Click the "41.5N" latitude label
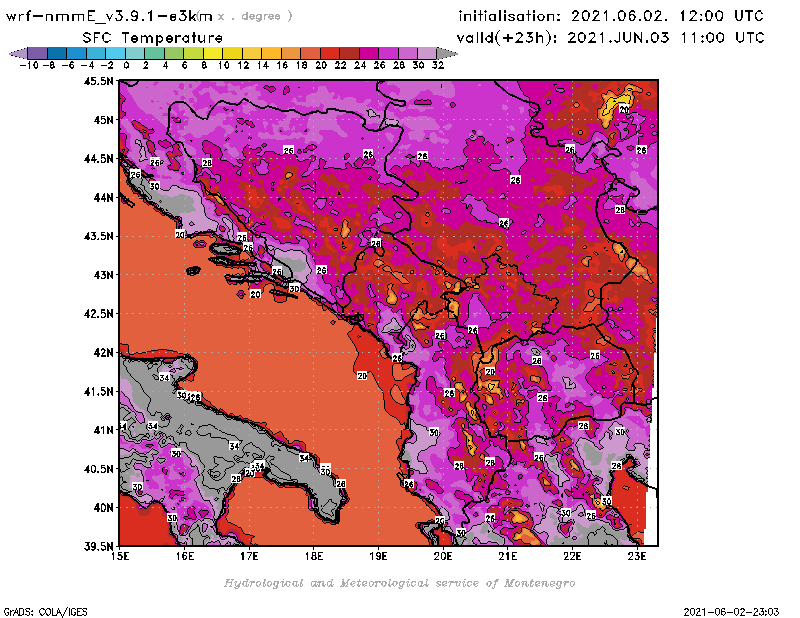Image resolution: width=800 pixels, height=618 pixels. 98,391
